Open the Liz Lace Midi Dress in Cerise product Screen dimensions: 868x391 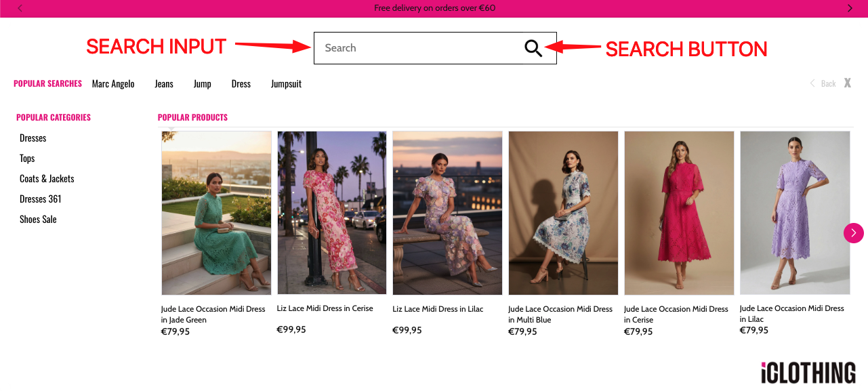coord(331,212)
